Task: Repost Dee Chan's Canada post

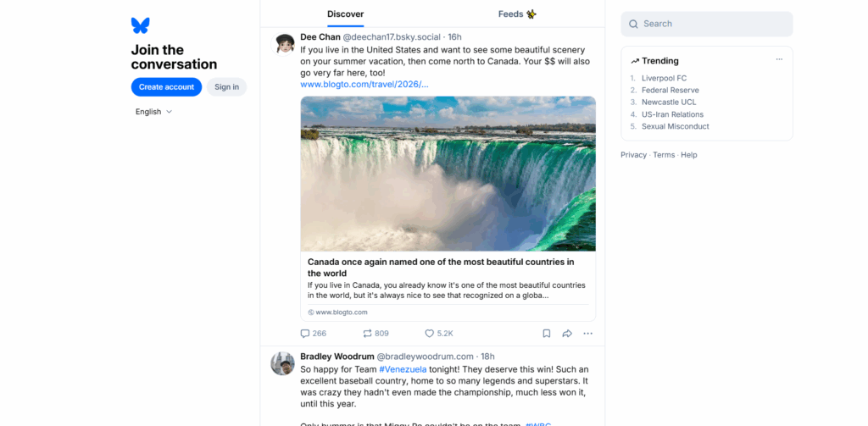Action: (368, 334)
